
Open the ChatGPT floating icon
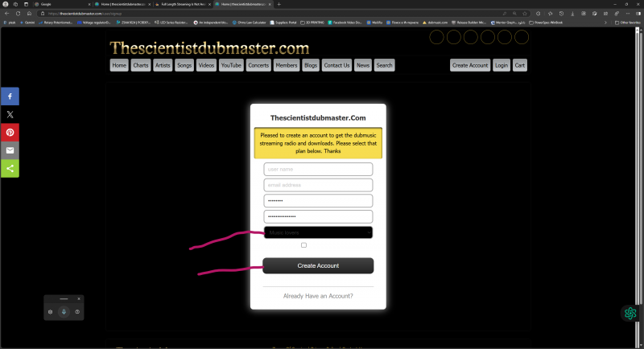click(630, 314)
